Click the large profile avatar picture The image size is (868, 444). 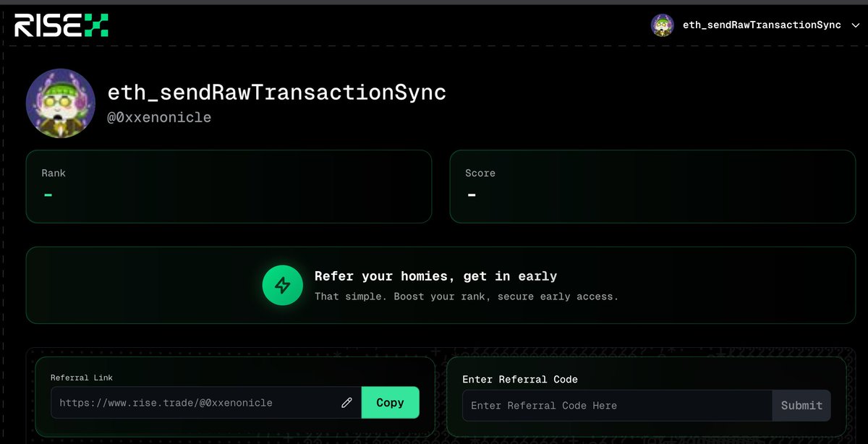click(x=61, y=103)
